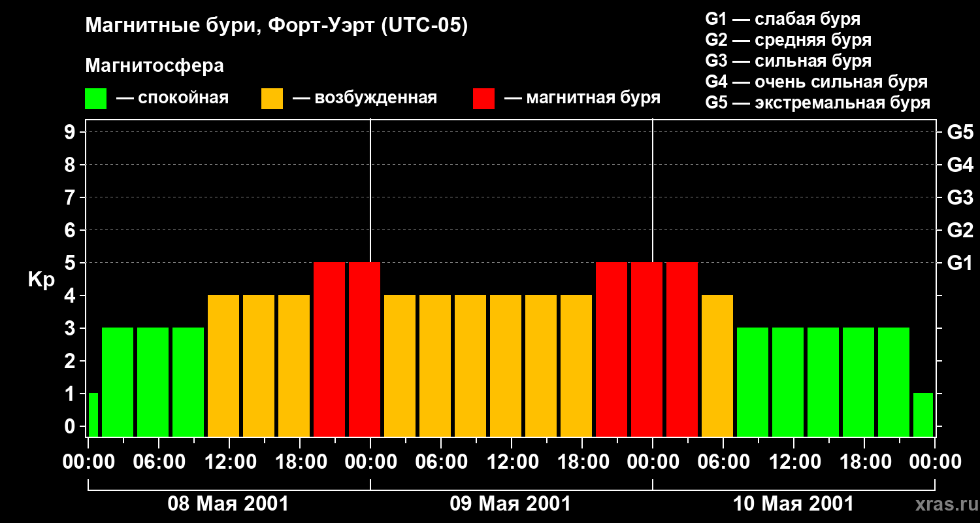Select the green bar for 07:00–10:00 on 10 Мая

click(x=753, y=382)
